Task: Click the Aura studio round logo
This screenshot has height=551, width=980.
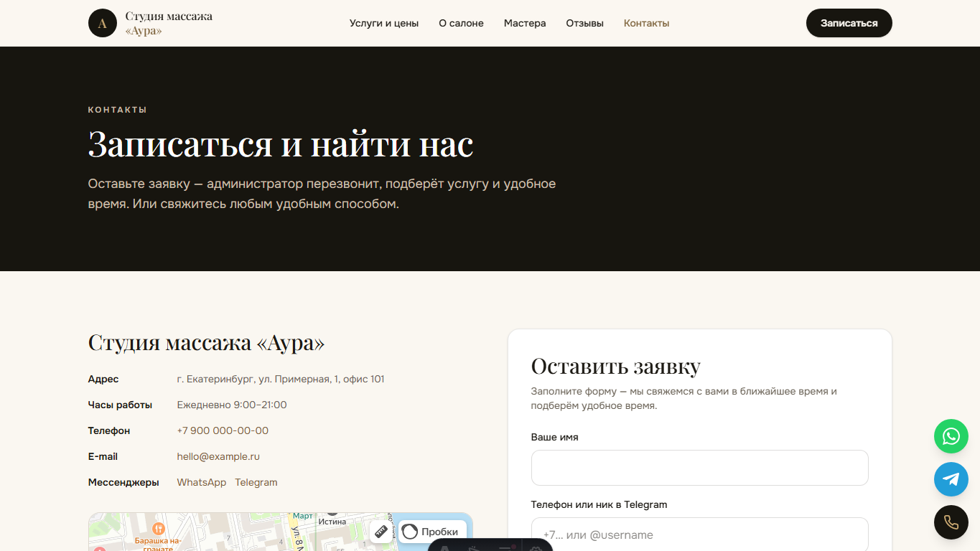Action: pos(103,23)
